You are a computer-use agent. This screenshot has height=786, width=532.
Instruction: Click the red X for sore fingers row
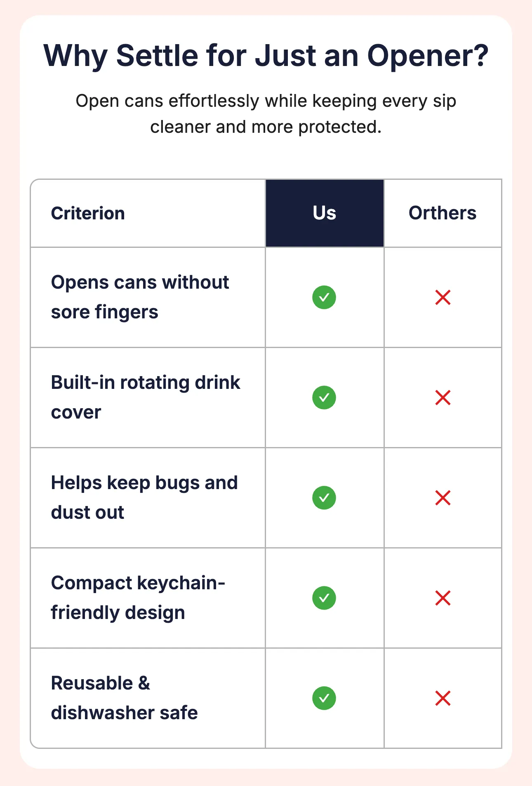443,297
